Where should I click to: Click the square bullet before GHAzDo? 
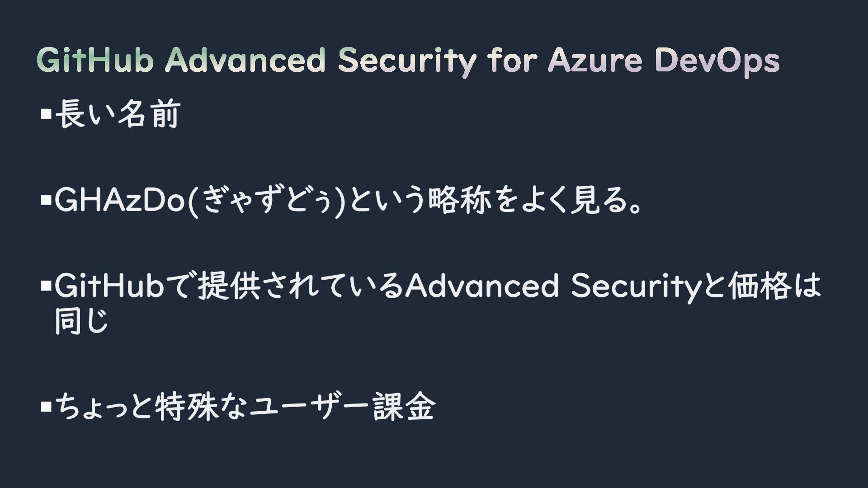tap(46, 199)
